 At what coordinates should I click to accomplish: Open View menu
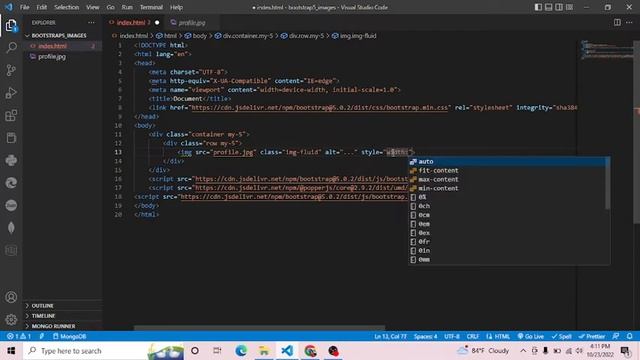pos(93,7)
